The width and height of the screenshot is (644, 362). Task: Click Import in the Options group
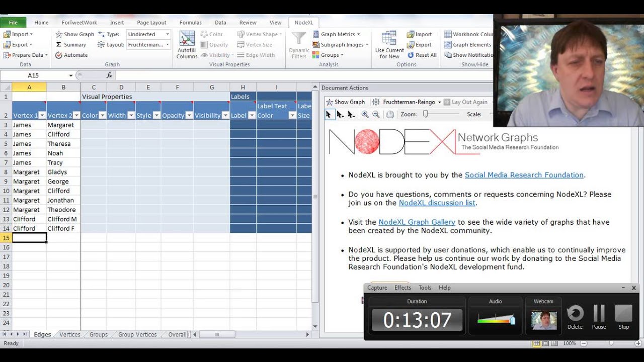pyautogui.click(x=420, y=34)
